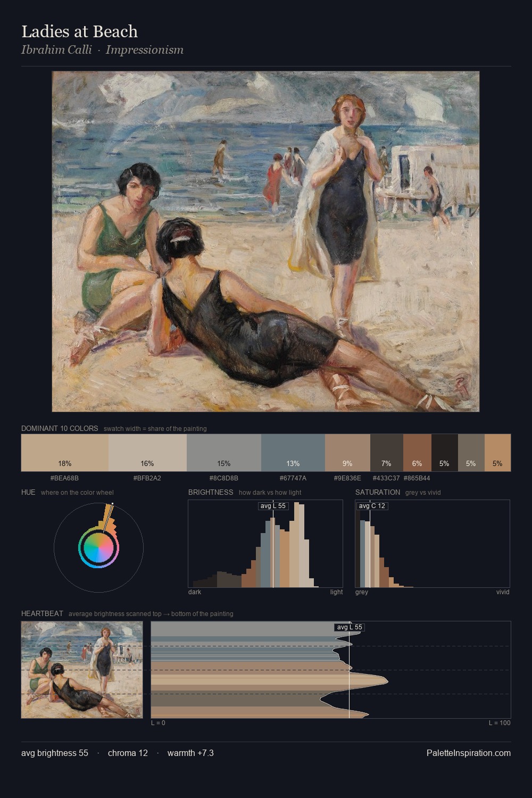
Task: Click the saturation histogram chart
Action: [433, 544]
